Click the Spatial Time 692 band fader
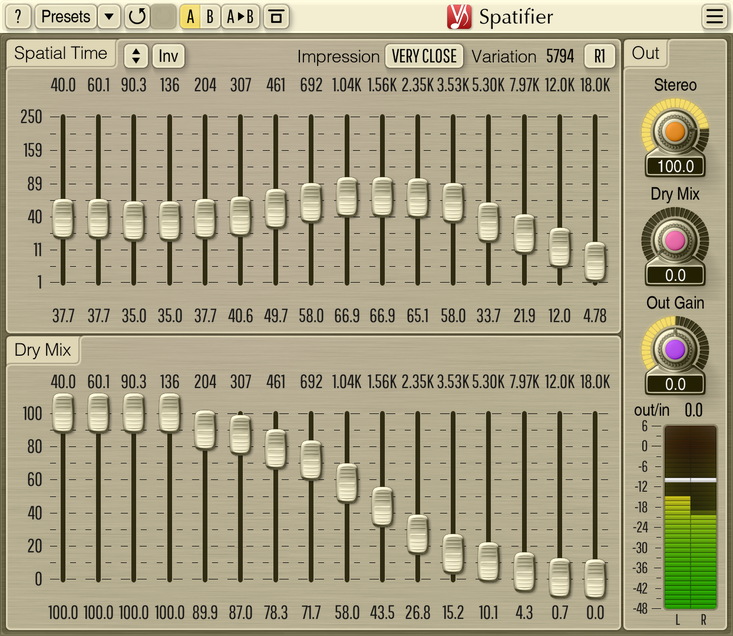The height and width of the screenshot is (636, 733). [311, 202]
